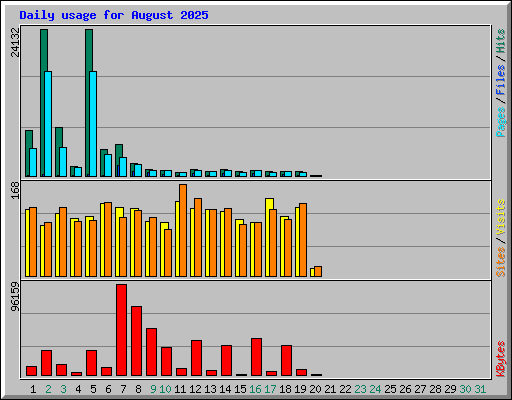Select the green weekend day 16 label

click(x=255, y=389)
